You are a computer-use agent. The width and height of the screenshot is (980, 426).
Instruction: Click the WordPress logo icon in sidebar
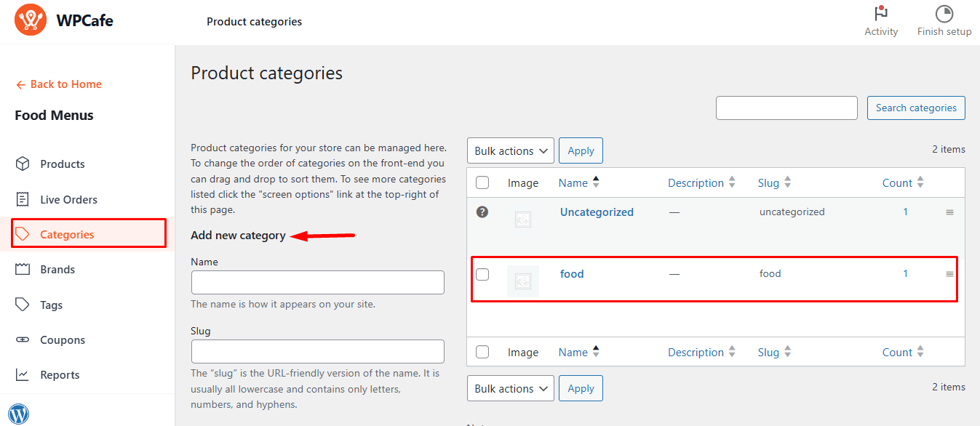[x=18, y=414]
